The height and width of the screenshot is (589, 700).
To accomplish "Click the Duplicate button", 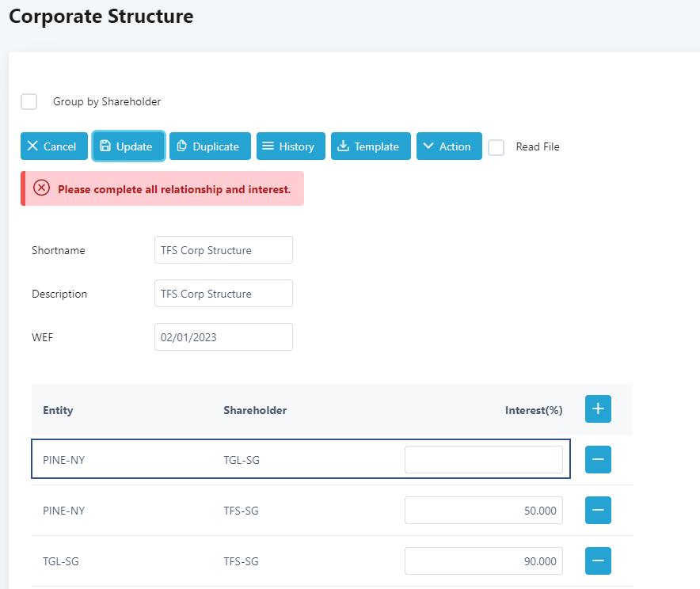I will click(210, 146).
